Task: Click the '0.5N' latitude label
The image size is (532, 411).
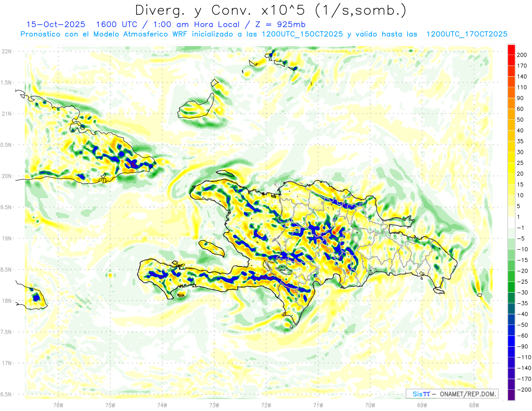Action: [x=6, y=145]
